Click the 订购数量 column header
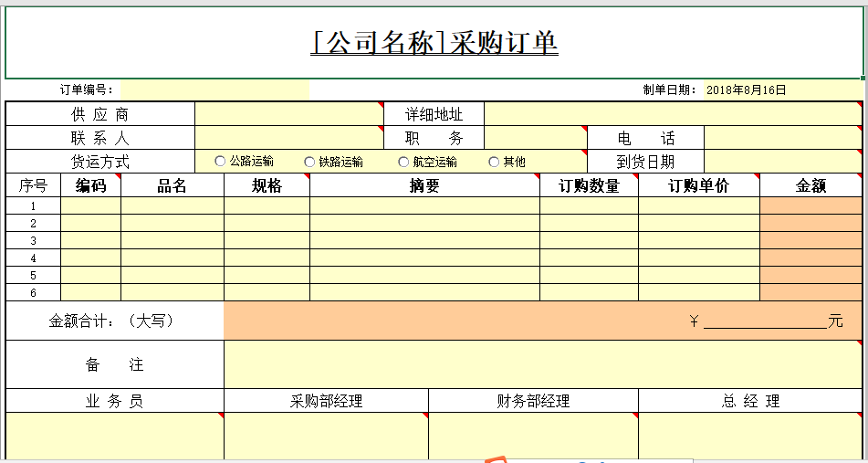This screenshot has height=463, width=868. click(x=589, y=185)
